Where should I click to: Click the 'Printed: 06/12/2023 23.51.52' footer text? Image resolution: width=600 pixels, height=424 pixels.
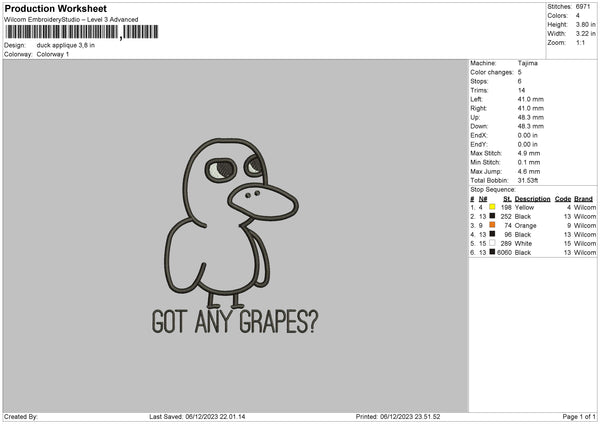point(398,417)
